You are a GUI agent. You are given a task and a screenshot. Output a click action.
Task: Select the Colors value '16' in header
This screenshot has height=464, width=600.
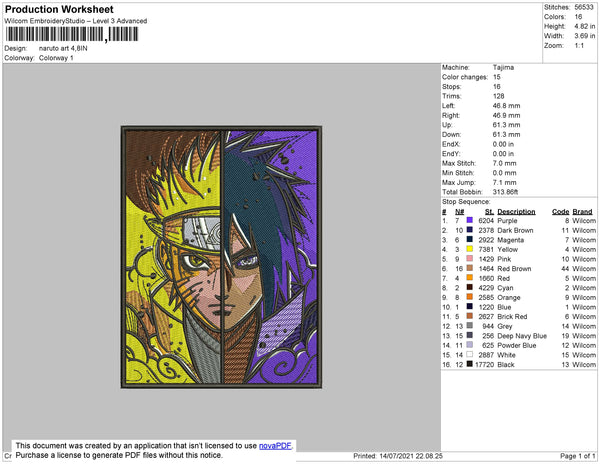pyautogui.click(x=578, y=17)
